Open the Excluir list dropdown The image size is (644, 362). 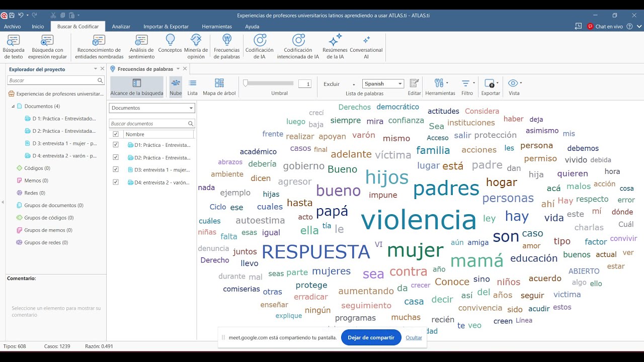pyautogui.click(x=339, y=84)
